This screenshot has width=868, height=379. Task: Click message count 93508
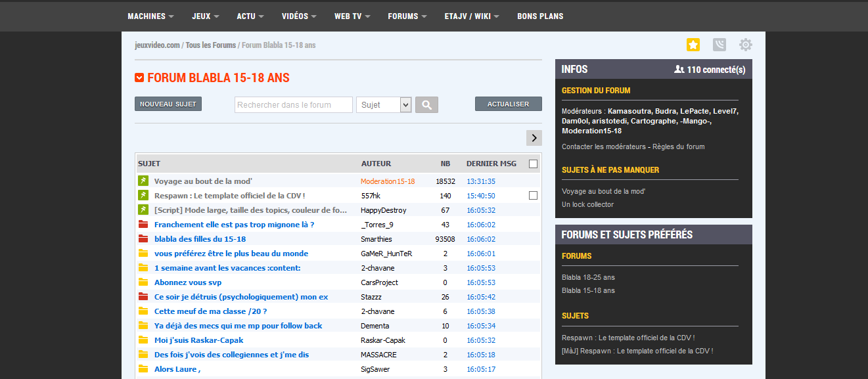(445, 238)
